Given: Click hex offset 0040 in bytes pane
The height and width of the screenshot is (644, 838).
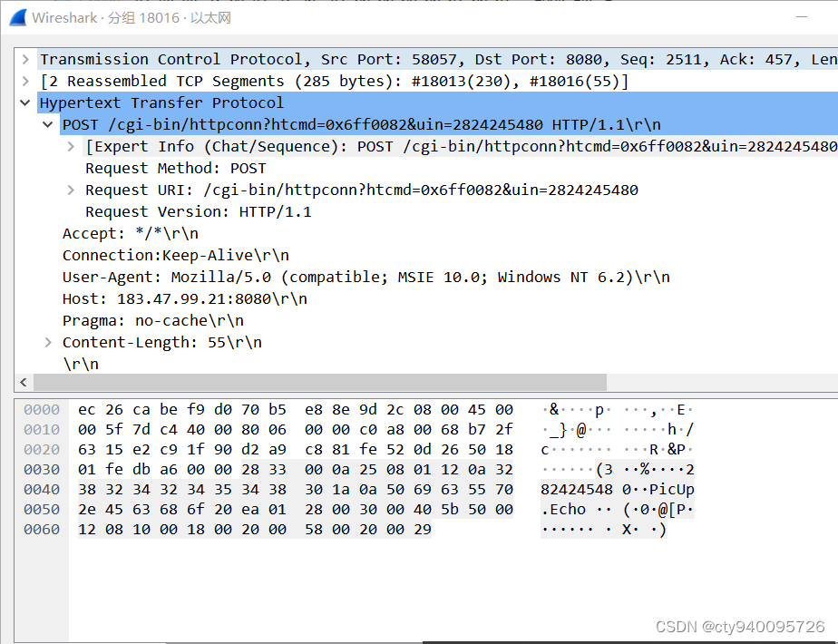Looking at the screenshot, I should [42, 490].
